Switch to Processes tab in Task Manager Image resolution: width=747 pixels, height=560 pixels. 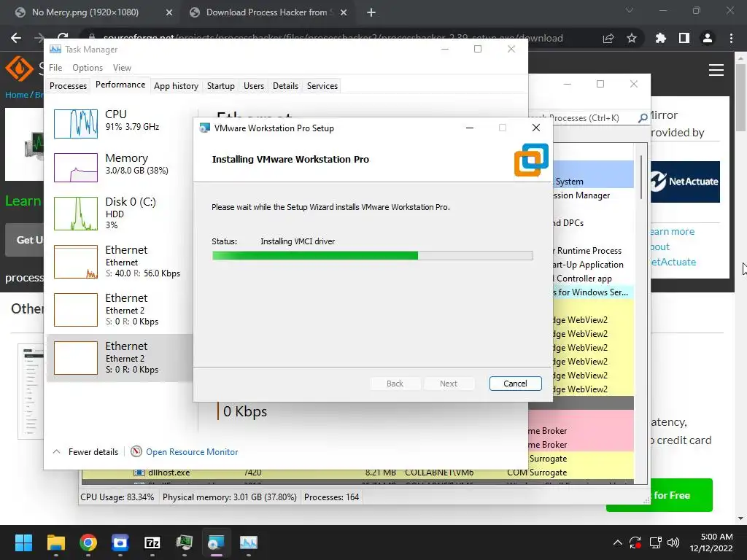(x=68, y=86)
